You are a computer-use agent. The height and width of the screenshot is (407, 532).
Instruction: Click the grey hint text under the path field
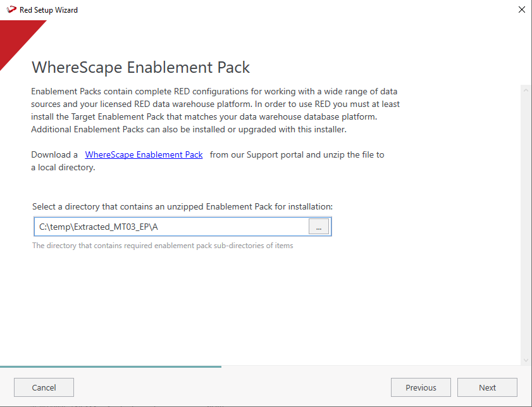[x=163, y=246]
